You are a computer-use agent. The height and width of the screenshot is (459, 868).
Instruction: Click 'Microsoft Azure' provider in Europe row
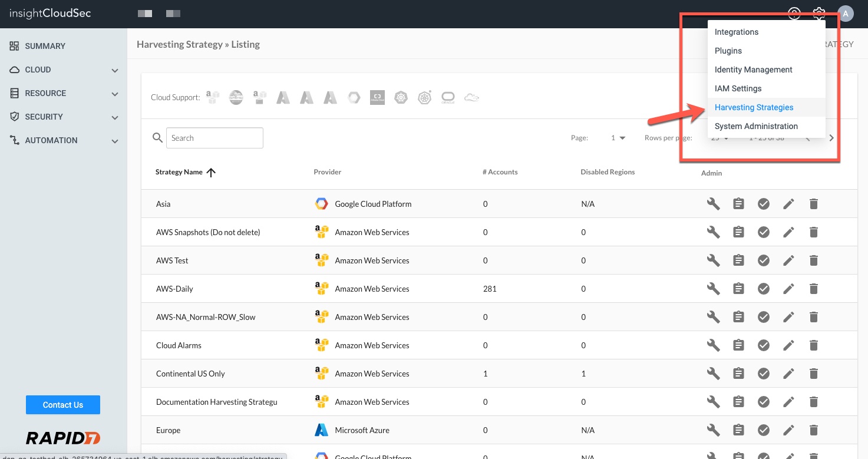click(x=362, y=430)
